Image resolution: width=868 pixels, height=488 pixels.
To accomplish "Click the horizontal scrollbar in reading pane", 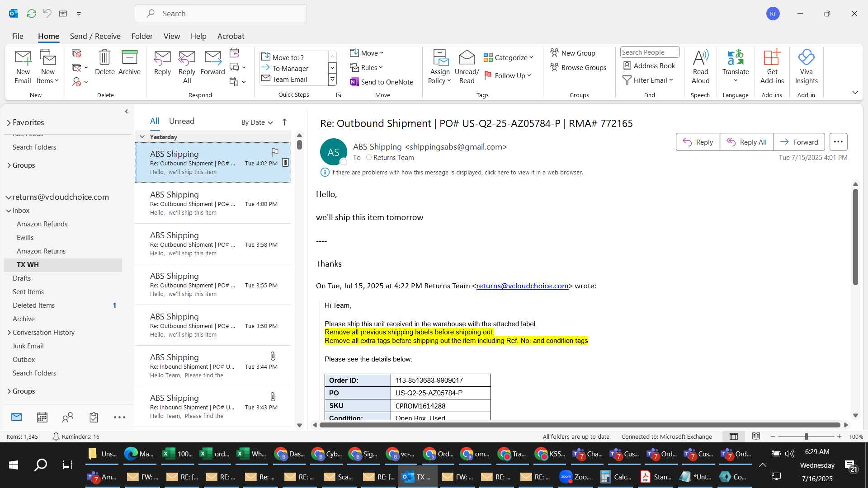I will [580, 425].
